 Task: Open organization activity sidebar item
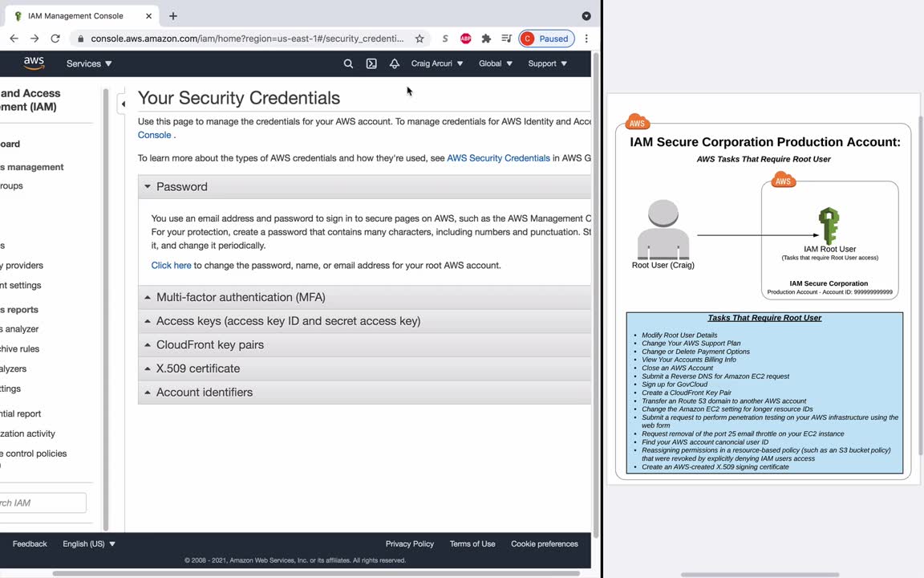pyautogui.click(x=28, y=433)
